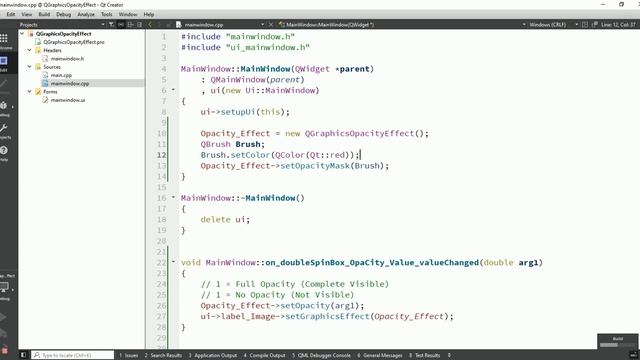
Task: Collapse the Sources folder
Action: [x=29, y=67]
